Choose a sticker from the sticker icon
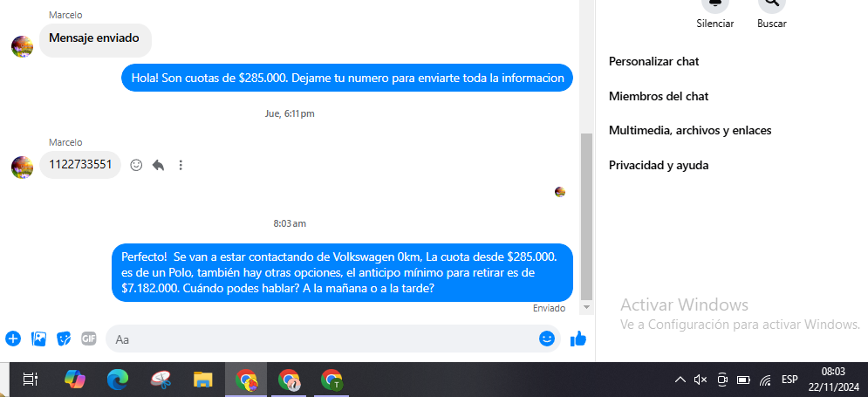Screen dimensions: 868x397 (64, 339)
